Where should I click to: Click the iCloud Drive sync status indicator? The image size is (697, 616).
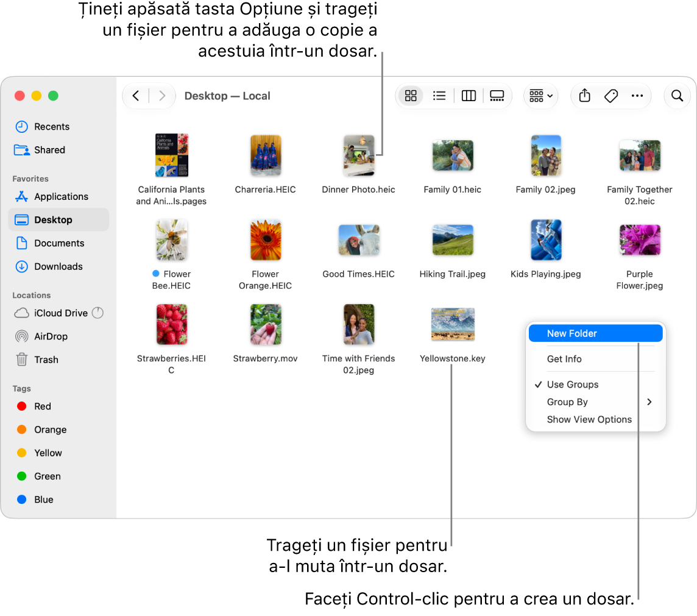97,313
